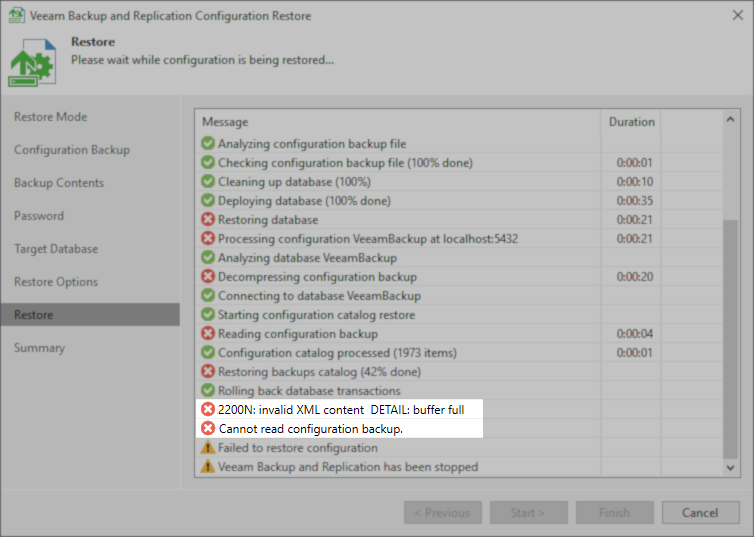754x537 pixels.
Task: Click check icon for Connecting to database VeeamBackup
Action: (208, 295)
